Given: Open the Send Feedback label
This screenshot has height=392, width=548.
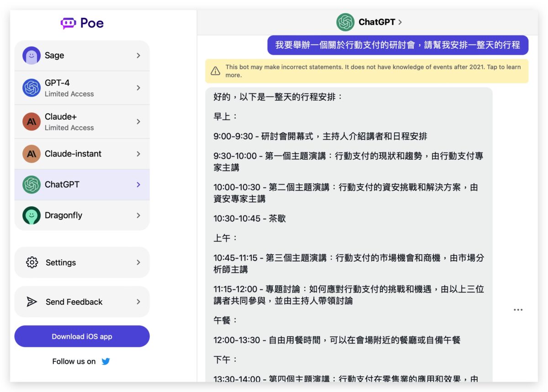Looking at the screenshot, I should [74, 302].
